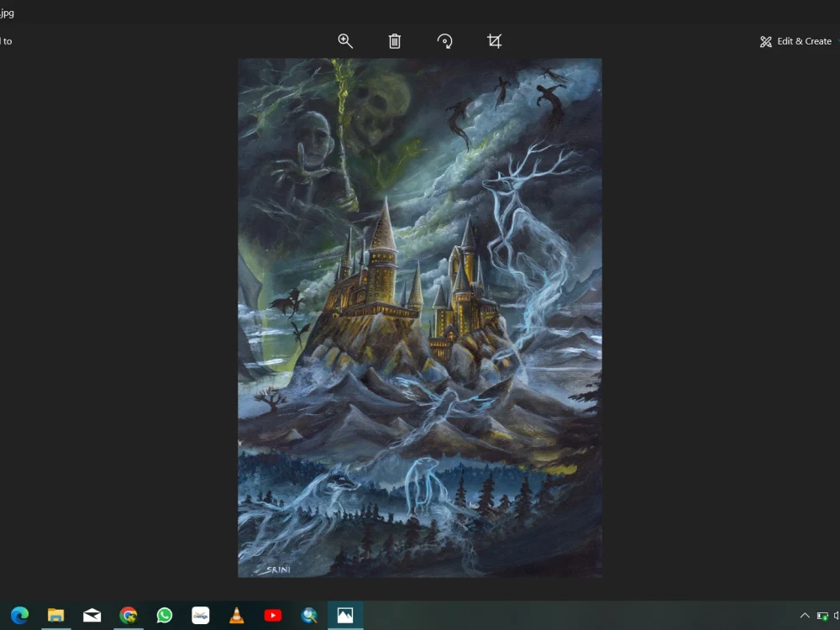The height and width of the screenshot is (630, 840).
Task: Open YouTube app from taskbar
Action: [x=273, y=615]
